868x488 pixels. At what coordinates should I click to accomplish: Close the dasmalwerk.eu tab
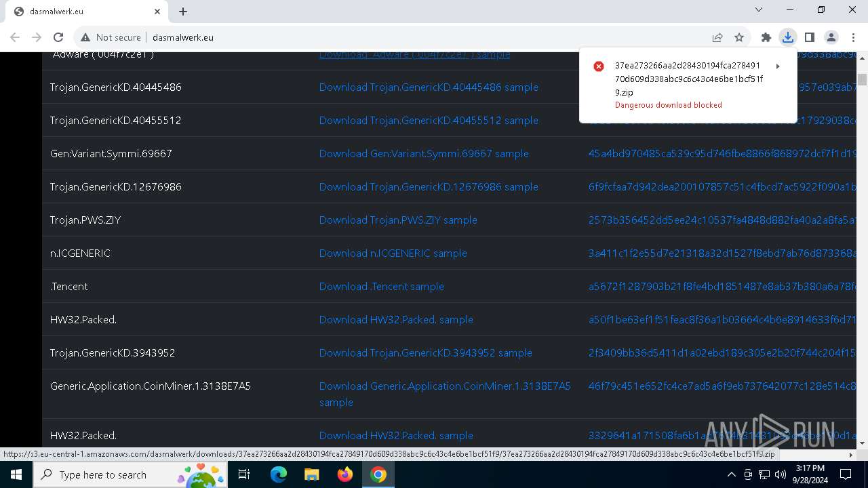(157, 11)
